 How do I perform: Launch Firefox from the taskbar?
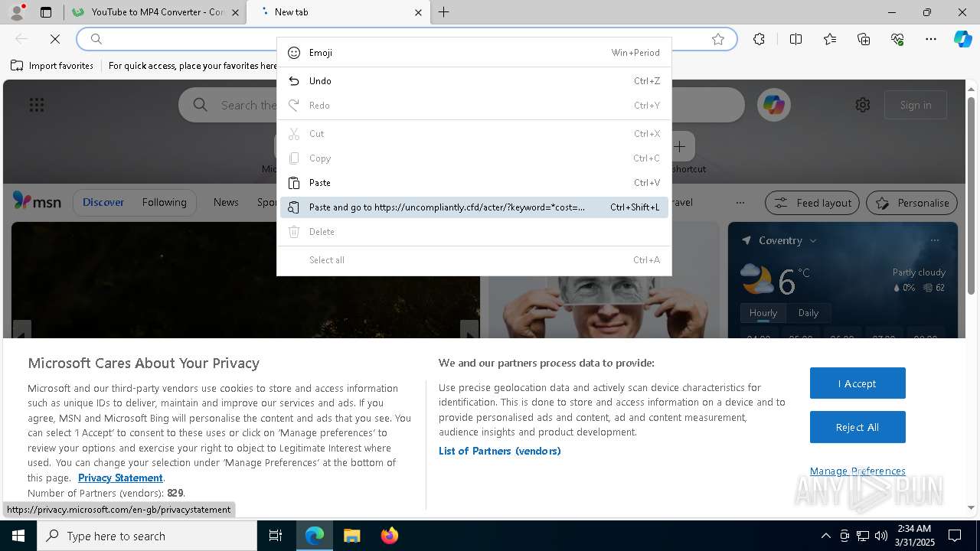click(389, 536)
